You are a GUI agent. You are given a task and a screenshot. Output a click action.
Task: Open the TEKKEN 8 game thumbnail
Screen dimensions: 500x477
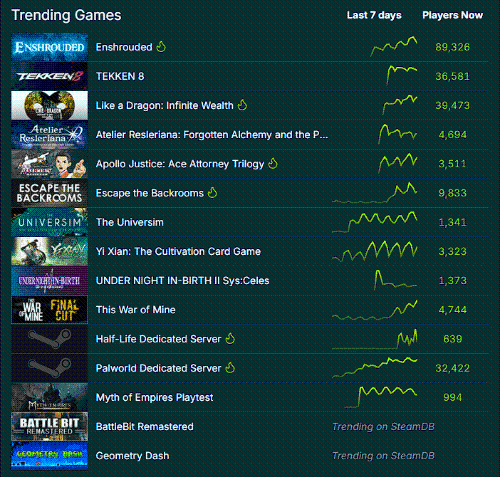(x=49, y=76)
